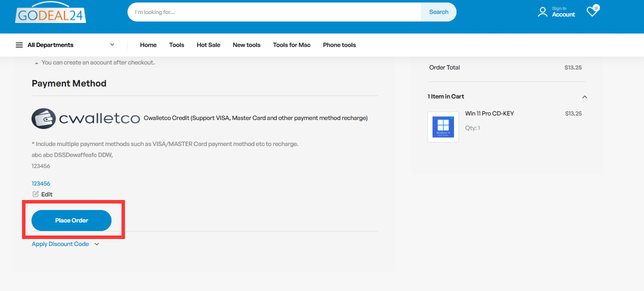The image size is (644, 291).
Task: Click the Win 11 Pro CD-KEY product name
Action: 489,113
